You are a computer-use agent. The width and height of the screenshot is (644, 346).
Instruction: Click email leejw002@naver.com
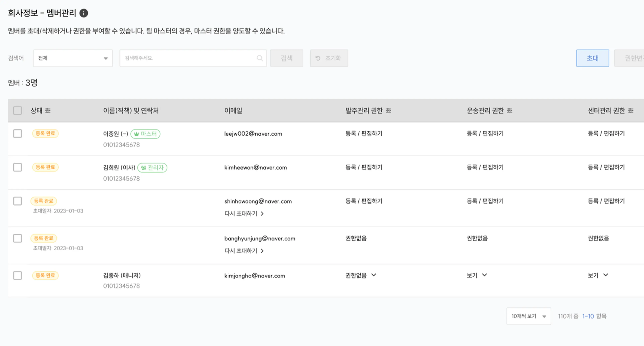(253, 134)
